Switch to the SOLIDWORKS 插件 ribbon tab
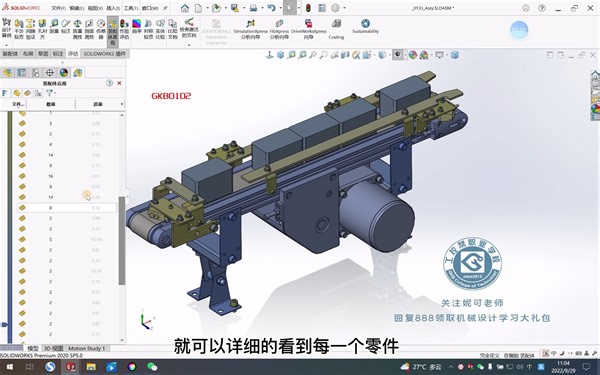Viewport: 600px width, 375px height. (x=104, y=54)
